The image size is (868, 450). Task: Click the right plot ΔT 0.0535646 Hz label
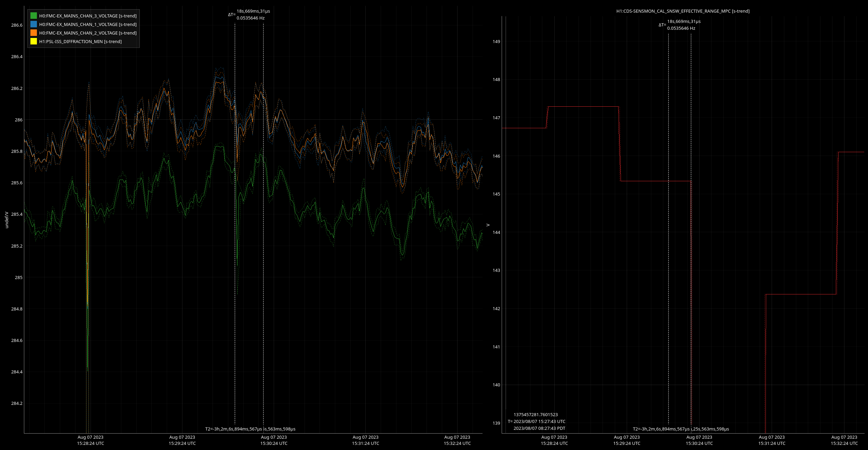681,28
